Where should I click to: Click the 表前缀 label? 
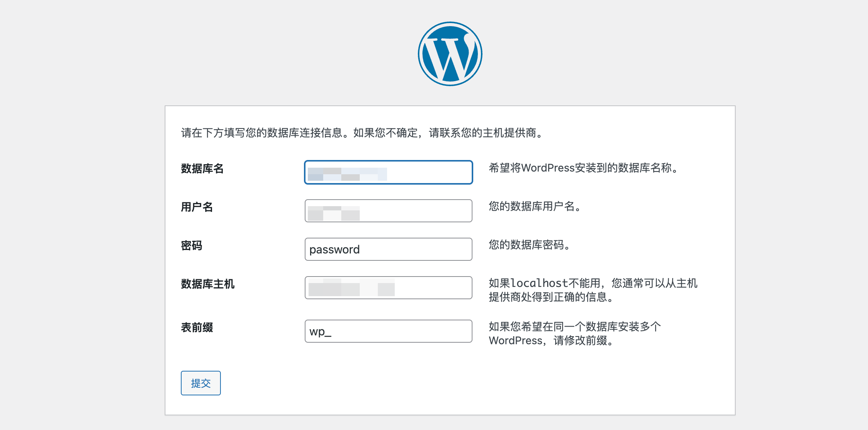(x=197, y=327)
